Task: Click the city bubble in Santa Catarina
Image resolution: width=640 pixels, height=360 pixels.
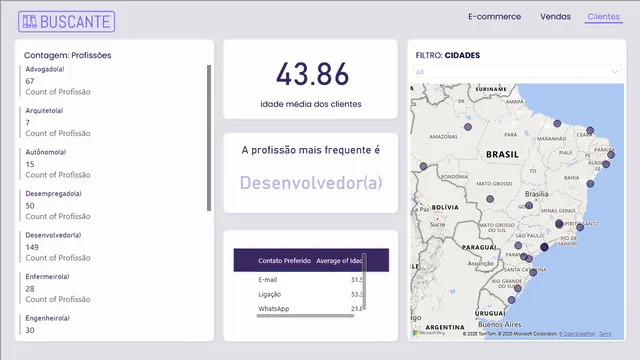Action: [x=533, y=272]
